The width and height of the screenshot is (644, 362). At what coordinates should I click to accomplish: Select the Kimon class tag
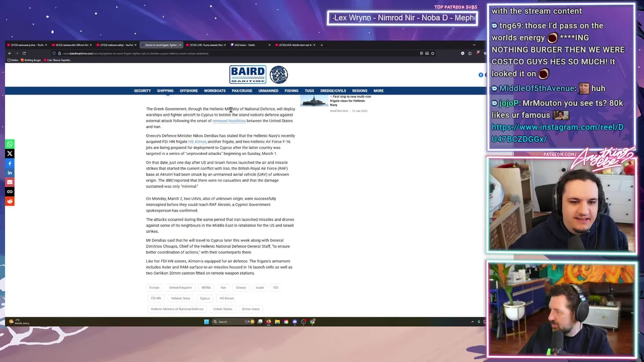coord(251,309)
